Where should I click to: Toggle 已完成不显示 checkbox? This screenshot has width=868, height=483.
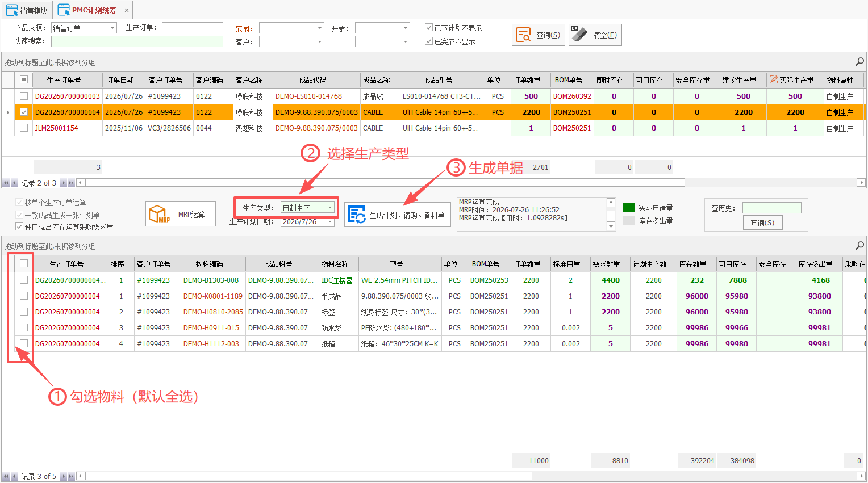coord(429,41)
